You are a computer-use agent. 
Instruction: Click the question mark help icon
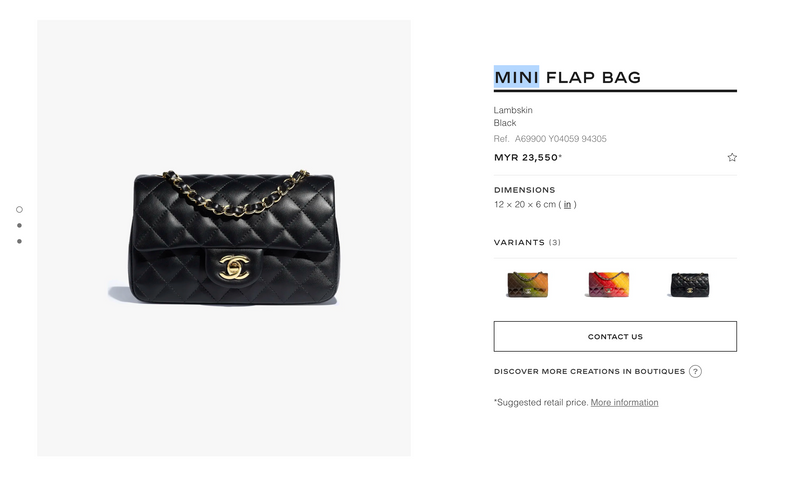coord(695,371)
